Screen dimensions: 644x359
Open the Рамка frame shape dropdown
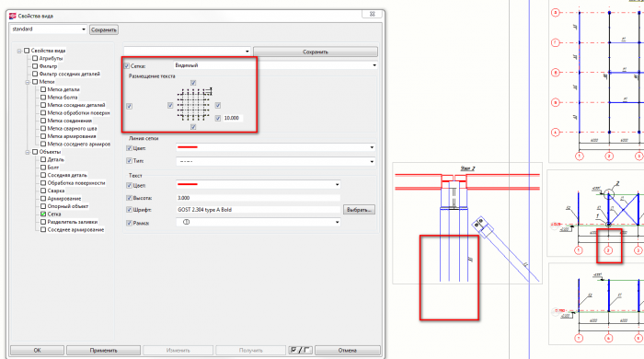pyautogui.click(x=259, y=222)
